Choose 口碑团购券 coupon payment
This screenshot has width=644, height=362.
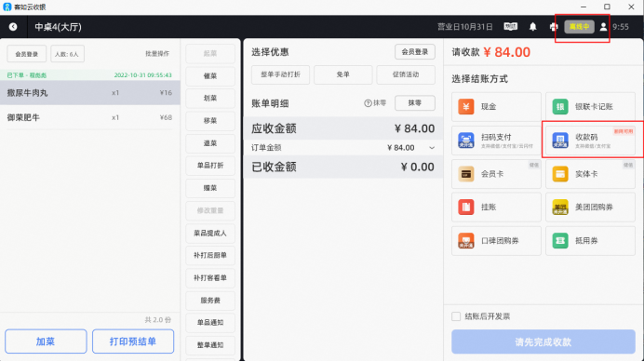point(496,241)
